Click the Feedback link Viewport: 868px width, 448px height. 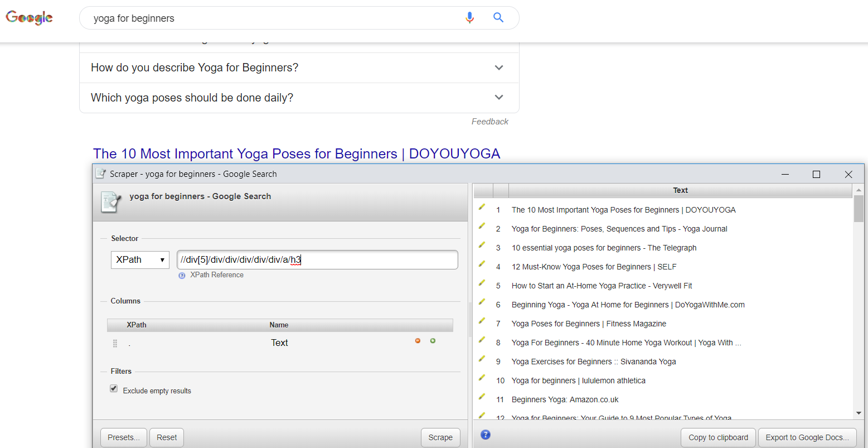(489, 121)
